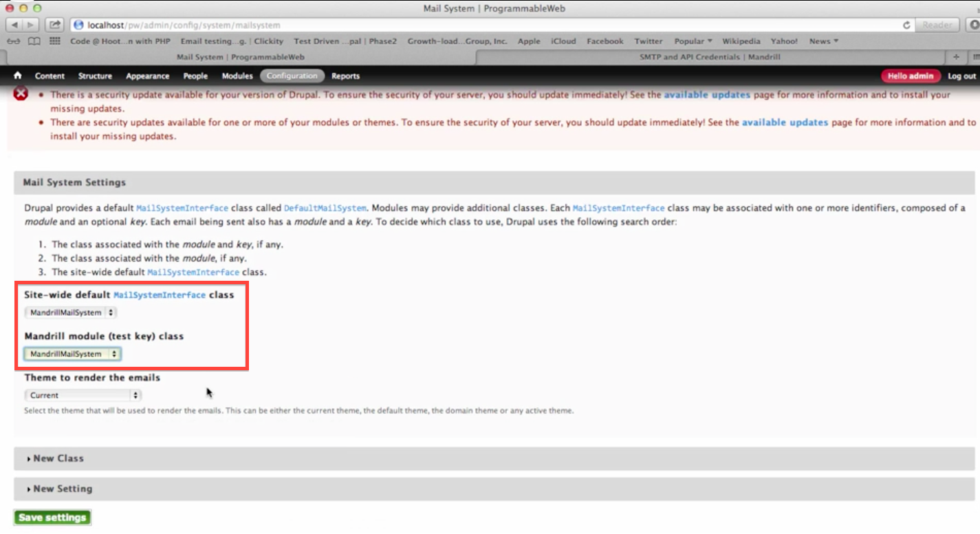Click the Hello admin account link

pyautogui.click(x=910, y=76)
